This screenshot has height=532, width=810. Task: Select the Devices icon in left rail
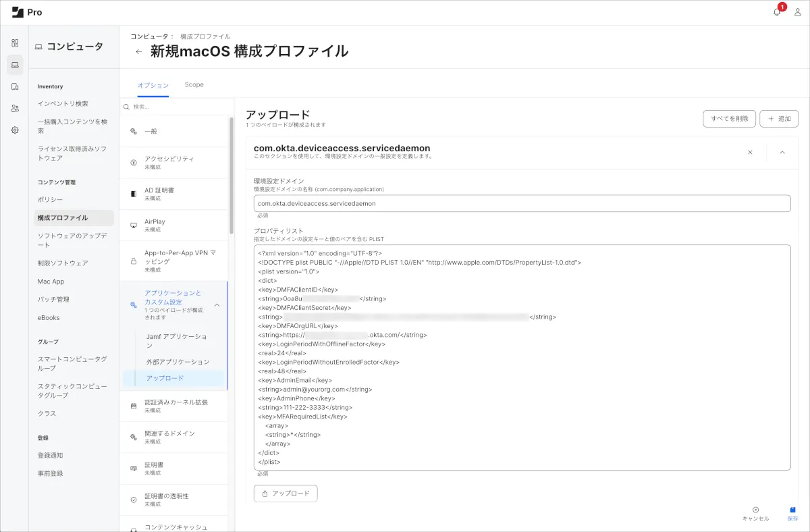[x=15, y=86]
